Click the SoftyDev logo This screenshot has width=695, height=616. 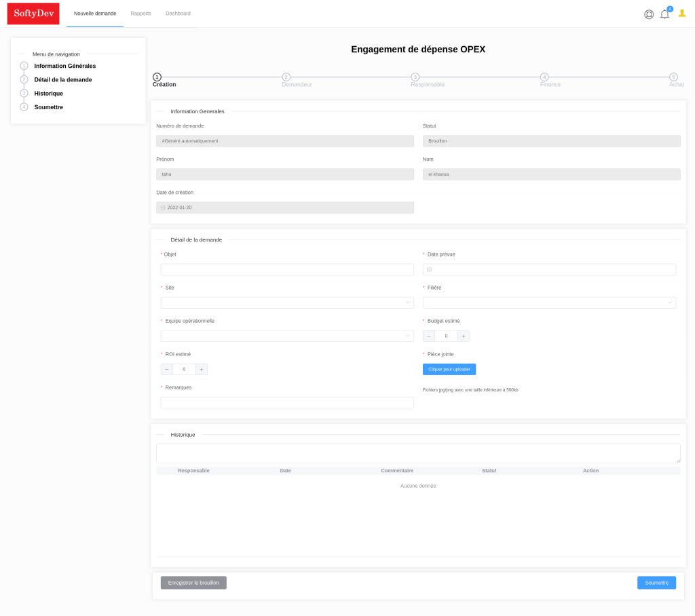tap(33, 14)
